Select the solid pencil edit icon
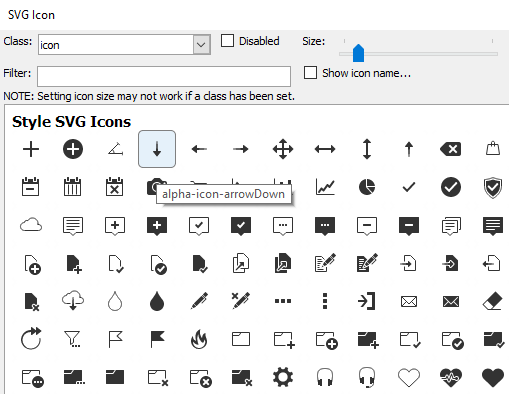Screen dimensions: 509x394 [x=199, y=301]
